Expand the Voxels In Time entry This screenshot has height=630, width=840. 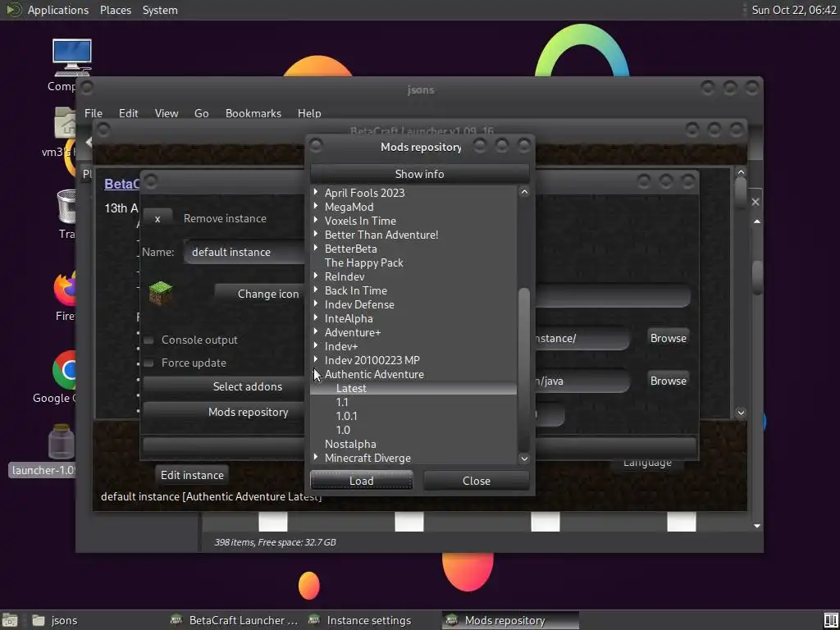point(316,220)
